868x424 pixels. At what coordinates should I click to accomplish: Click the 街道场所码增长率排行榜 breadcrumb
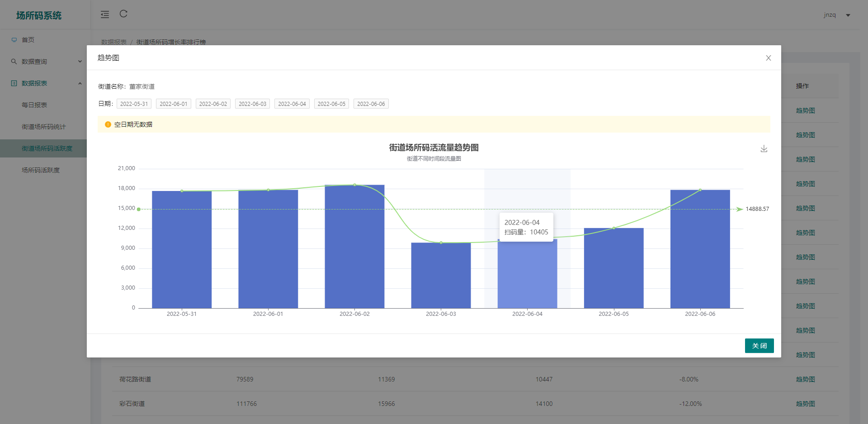[x=171, y=42]
